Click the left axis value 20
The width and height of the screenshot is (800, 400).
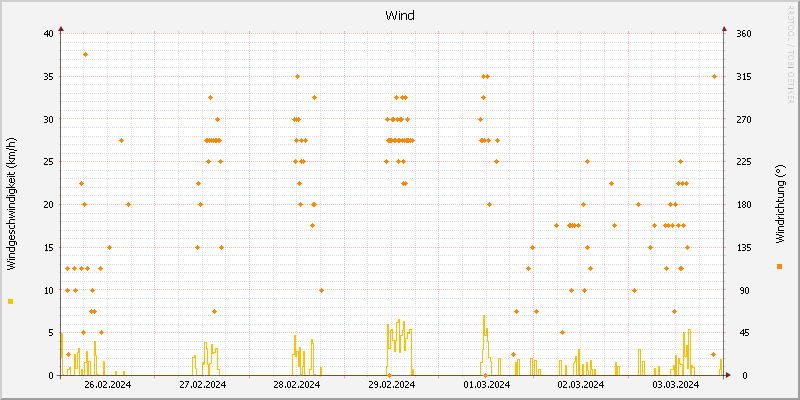coord(48,205)
